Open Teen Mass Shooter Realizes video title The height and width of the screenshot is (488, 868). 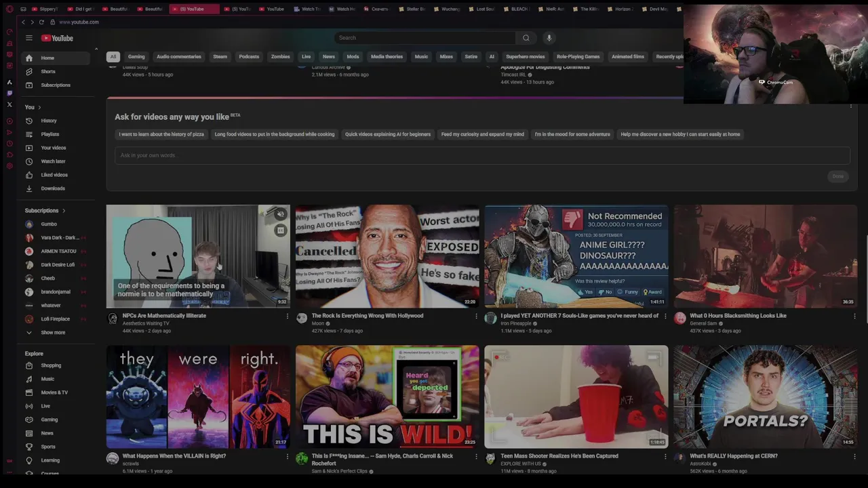(559, 456)
